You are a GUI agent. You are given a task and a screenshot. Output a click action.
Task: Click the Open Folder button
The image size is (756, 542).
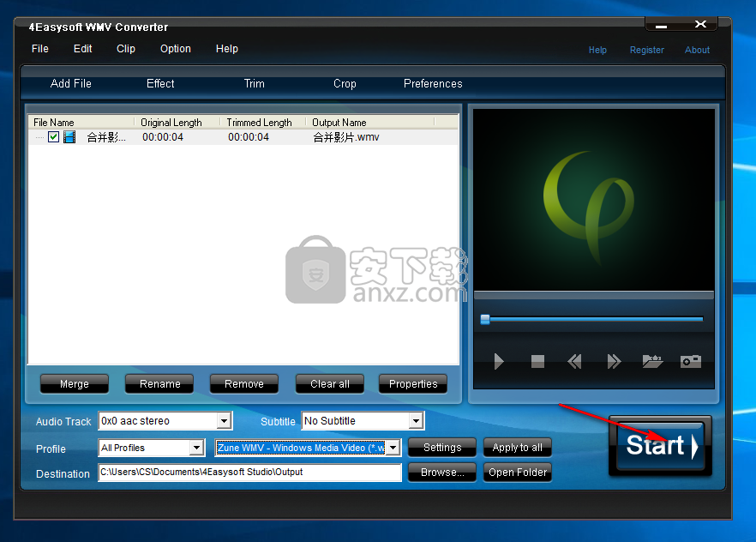[x=518, y=472]
